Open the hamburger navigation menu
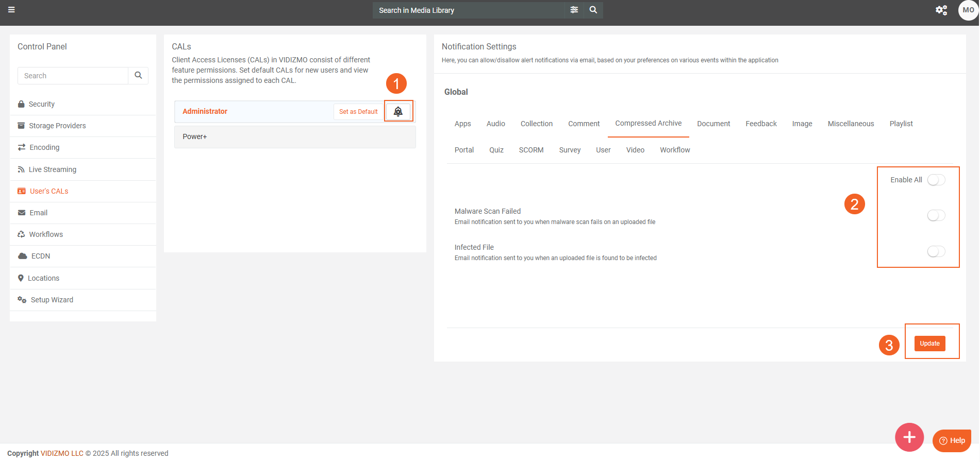 click(x=11, y=10)
